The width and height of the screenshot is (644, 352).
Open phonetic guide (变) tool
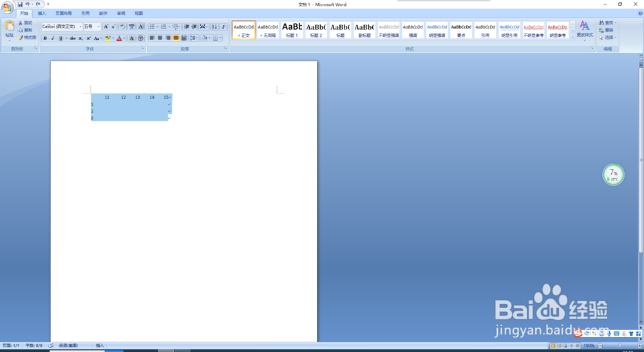click(x=131, y=26)
